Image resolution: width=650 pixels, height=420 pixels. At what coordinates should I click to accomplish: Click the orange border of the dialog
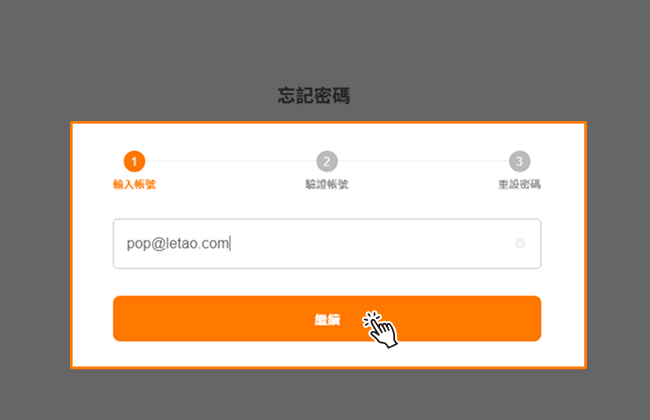pyautogui.click(x=327, y=123)
